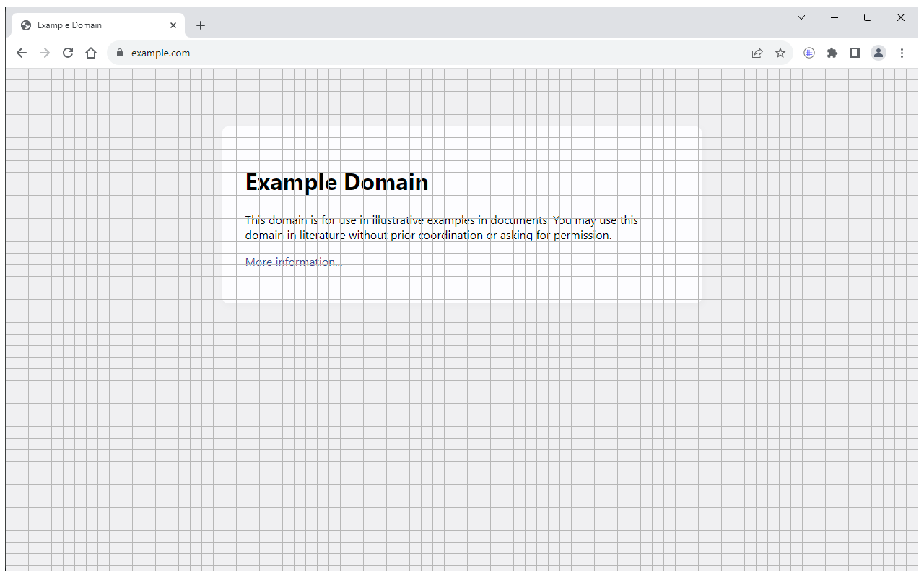Expand the tab search dropdown
The height and width of the screenshot is (578, 924).
pyautogui.click(x=801, y=17)
